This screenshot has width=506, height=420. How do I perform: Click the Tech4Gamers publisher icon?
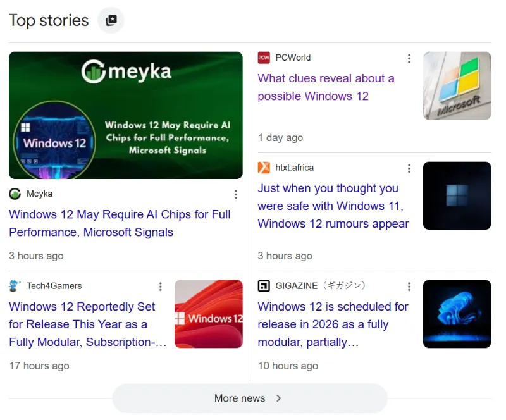[x=14, y=286]
